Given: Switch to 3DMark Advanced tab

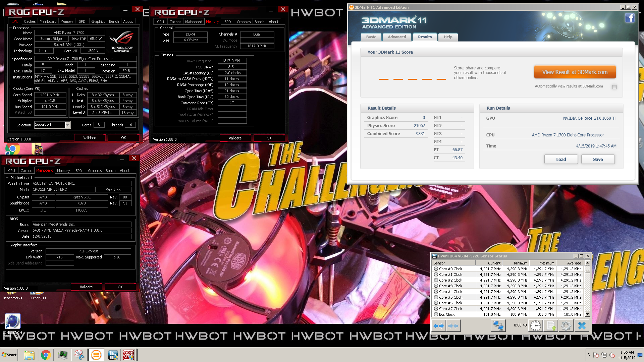Looking at the screenshot, I should point(397,37).
